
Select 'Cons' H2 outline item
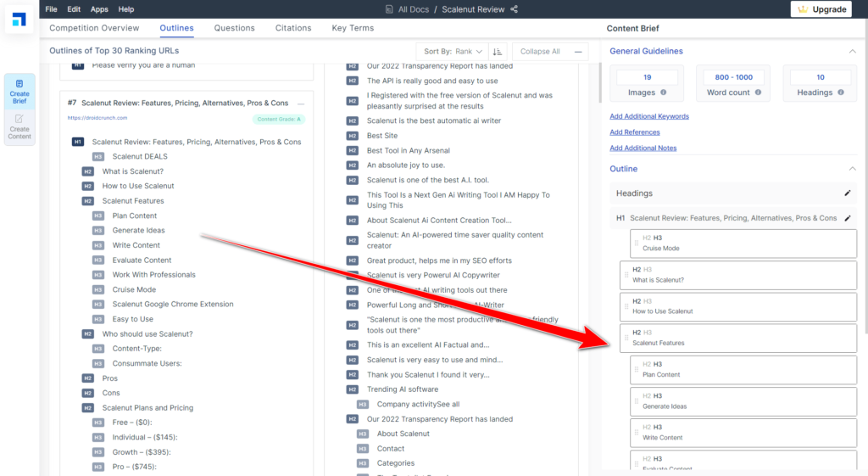click(111, 393)
